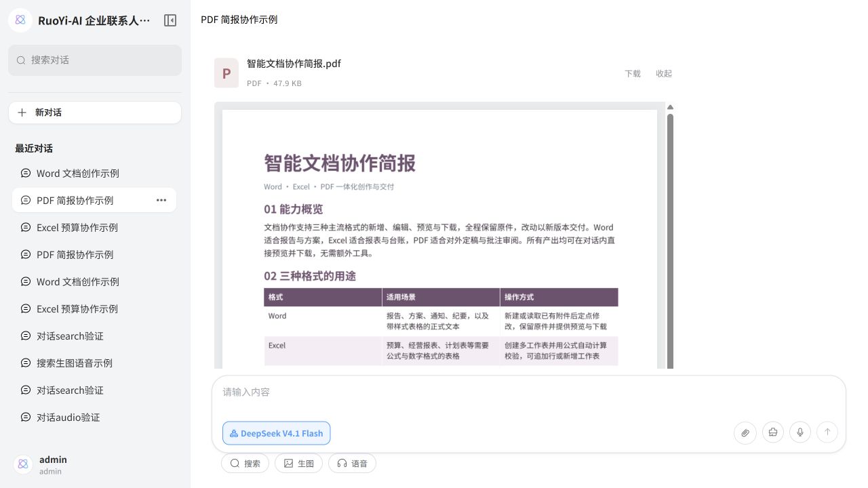This screenshot has height=488, width=868.
Task: Click the 最近对话 section heading
Action: click(x=34, y=148)
